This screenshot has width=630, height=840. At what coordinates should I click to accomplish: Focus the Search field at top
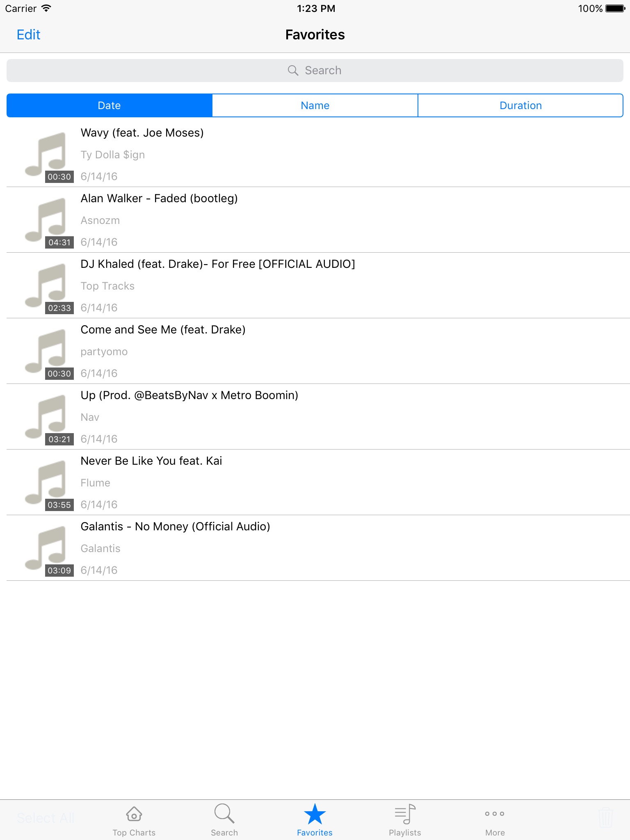tap(315, 71)
